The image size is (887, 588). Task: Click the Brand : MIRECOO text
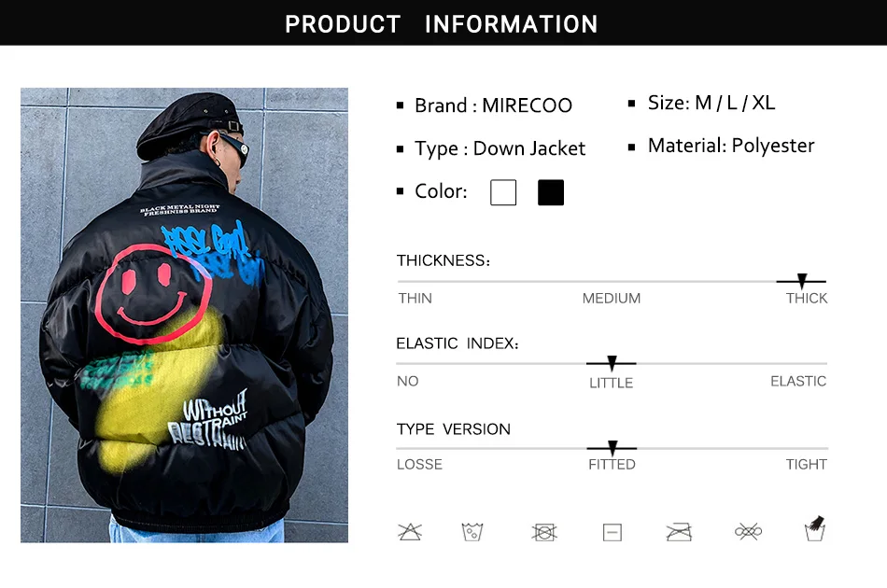pos(493,105)
